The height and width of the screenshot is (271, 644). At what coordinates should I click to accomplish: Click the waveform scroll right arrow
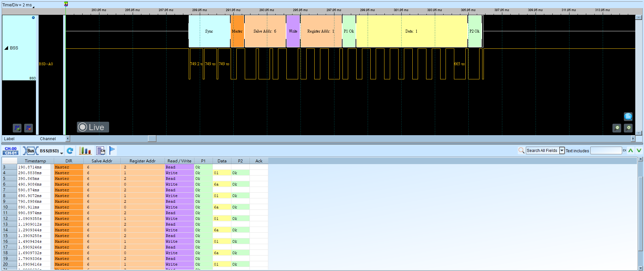pyautogui.click(x=633, y=139)
